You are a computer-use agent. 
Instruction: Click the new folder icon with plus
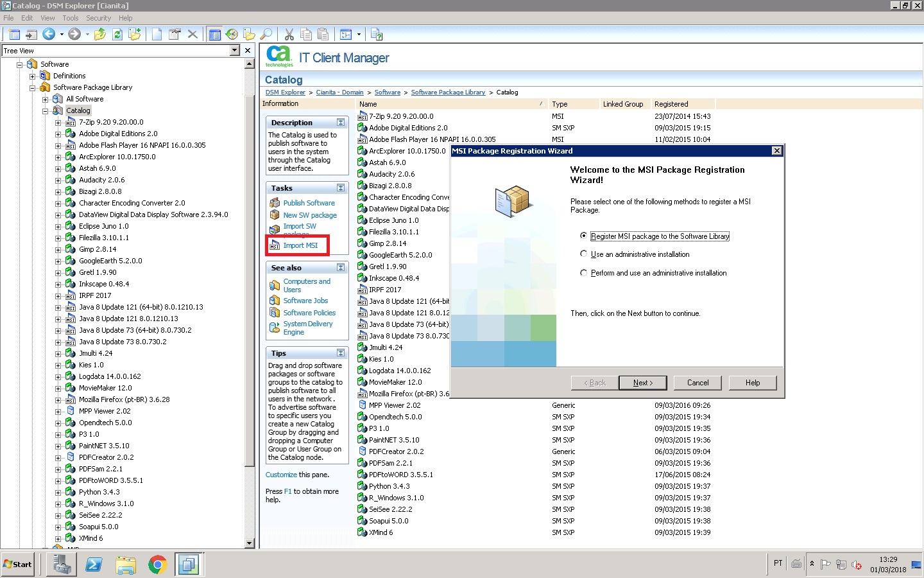tap(135, 34)
